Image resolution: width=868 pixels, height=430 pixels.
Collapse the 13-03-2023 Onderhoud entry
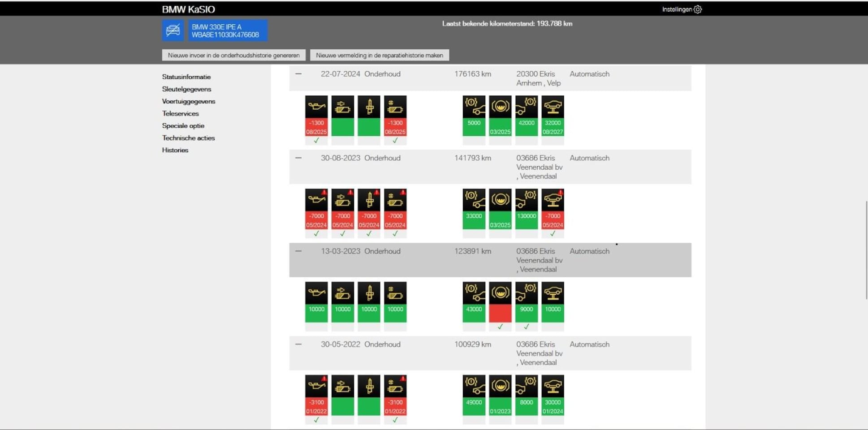[298, 251]
